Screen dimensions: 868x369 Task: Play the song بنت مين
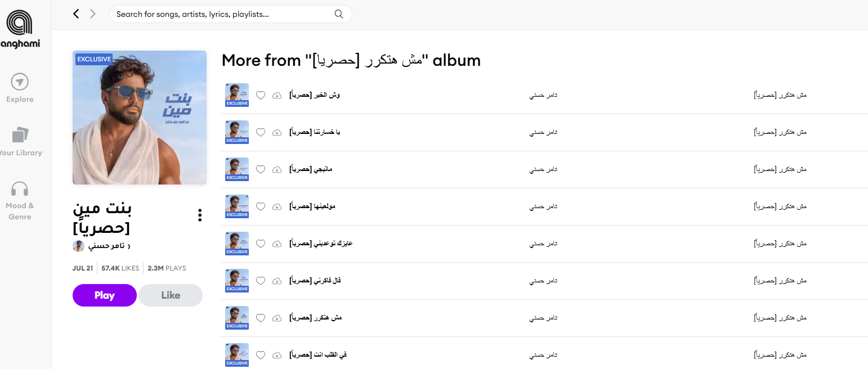pyautogui.click(x=105, y=295)
